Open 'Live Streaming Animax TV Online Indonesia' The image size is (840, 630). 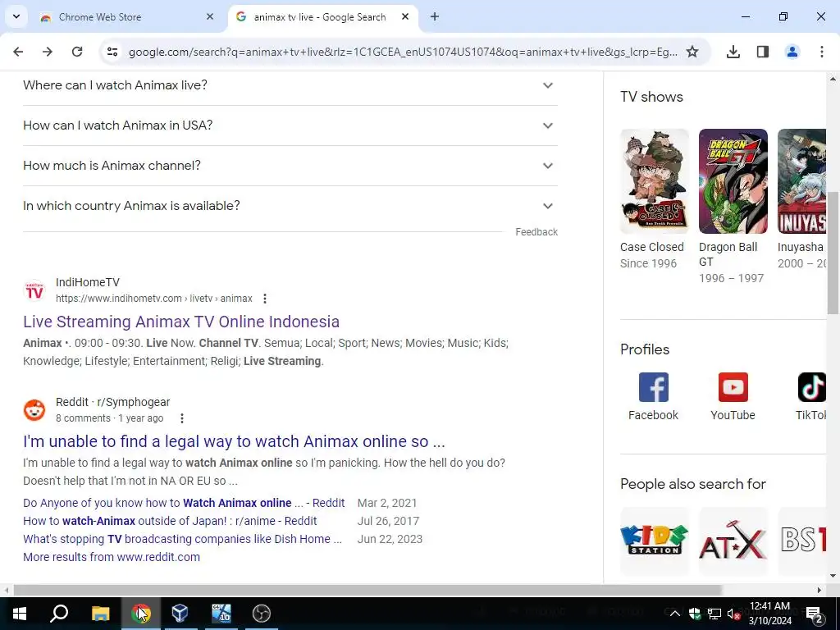click(x=181, y=322)
